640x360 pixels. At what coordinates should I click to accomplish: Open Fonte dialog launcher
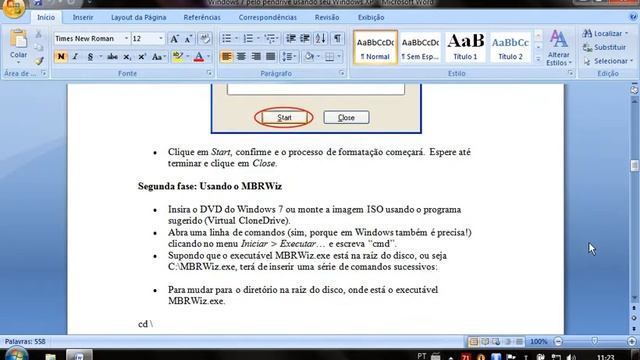tap(209, 73)
